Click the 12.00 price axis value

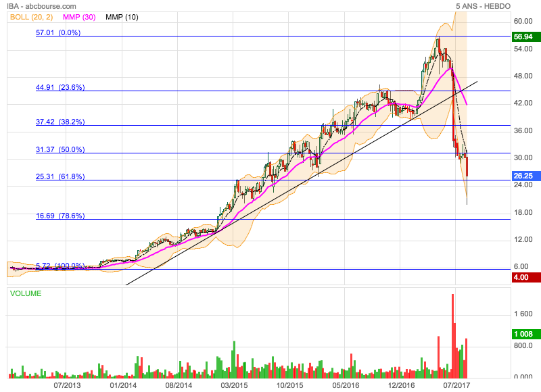523,239
